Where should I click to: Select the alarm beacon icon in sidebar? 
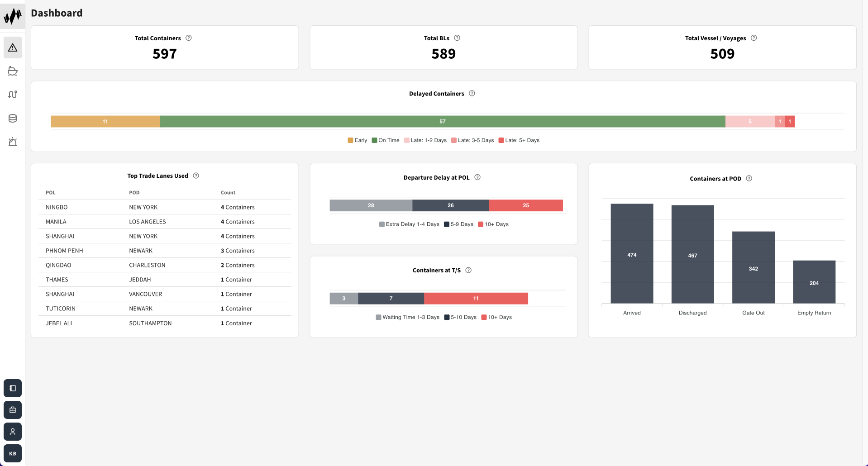click(x=12, y=142)
